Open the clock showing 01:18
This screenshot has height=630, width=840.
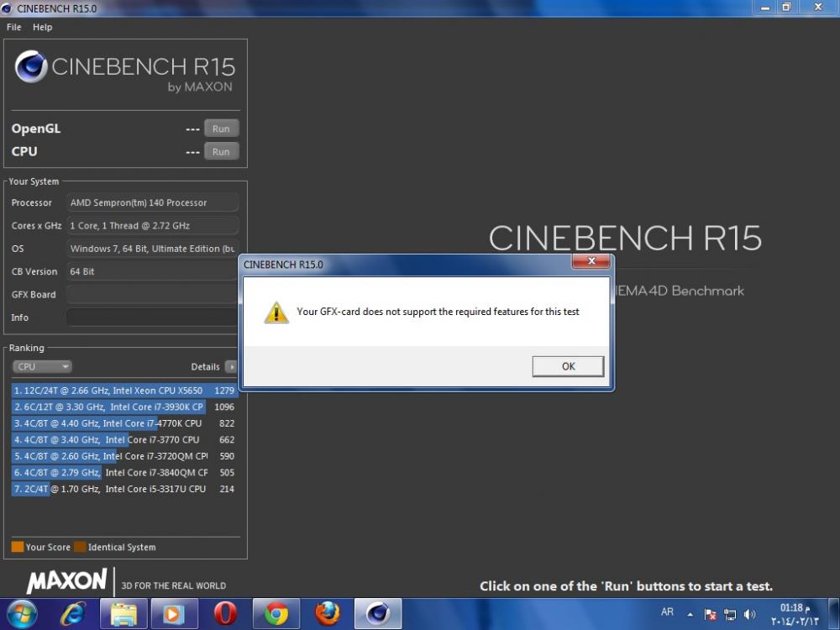click(x=795, y=615)
